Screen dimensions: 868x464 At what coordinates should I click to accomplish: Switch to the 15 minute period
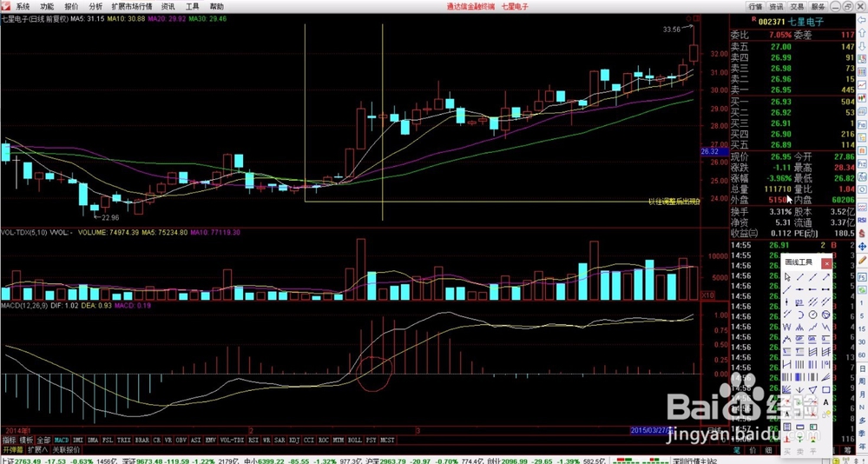click(862, 328)
